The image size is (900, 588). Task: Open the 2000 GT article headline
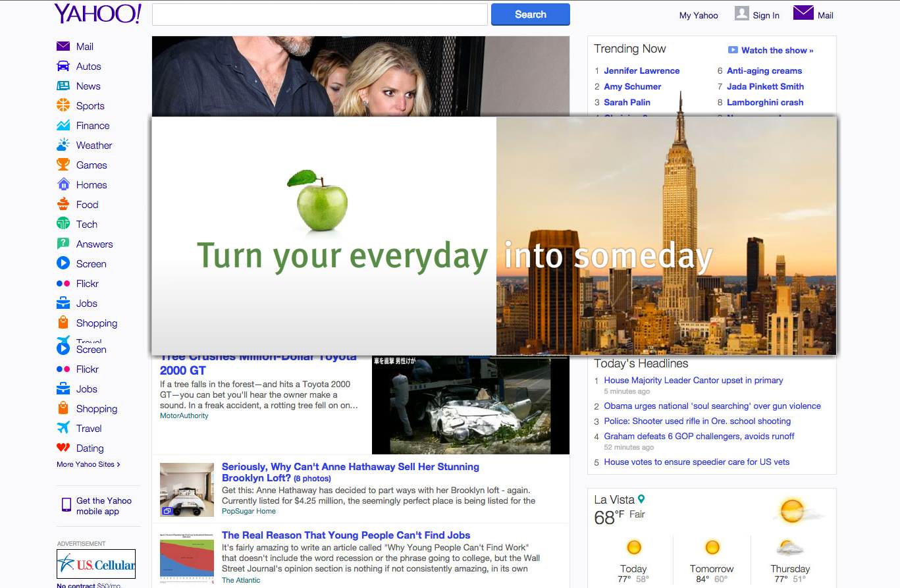[259, 363]
